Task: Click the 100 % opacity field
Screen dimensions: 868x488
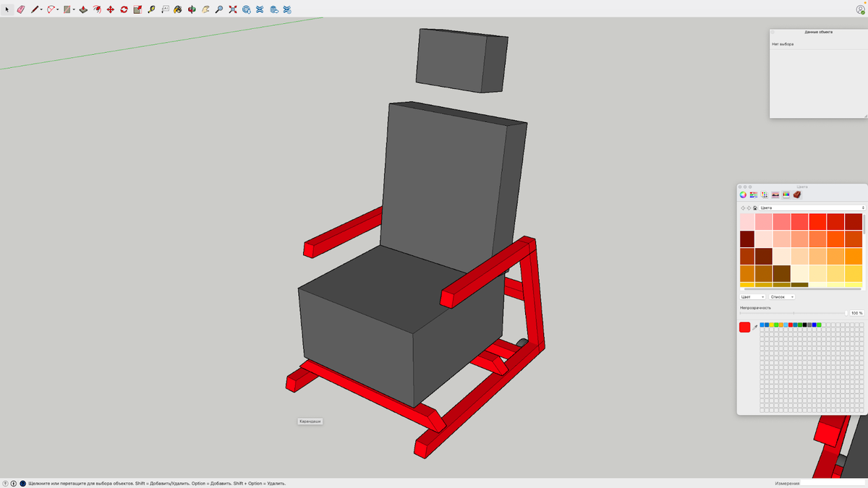Action: pos(857,313)
